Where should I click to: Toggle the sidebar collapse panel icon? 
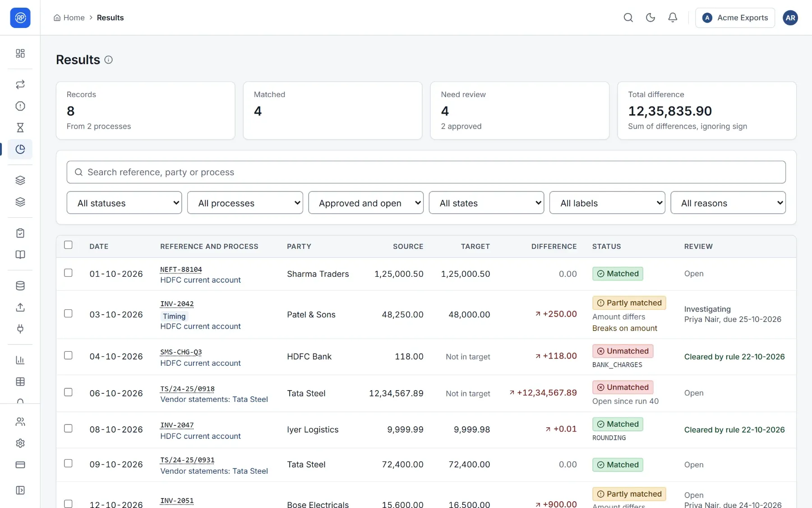click(x=20, y=490)
